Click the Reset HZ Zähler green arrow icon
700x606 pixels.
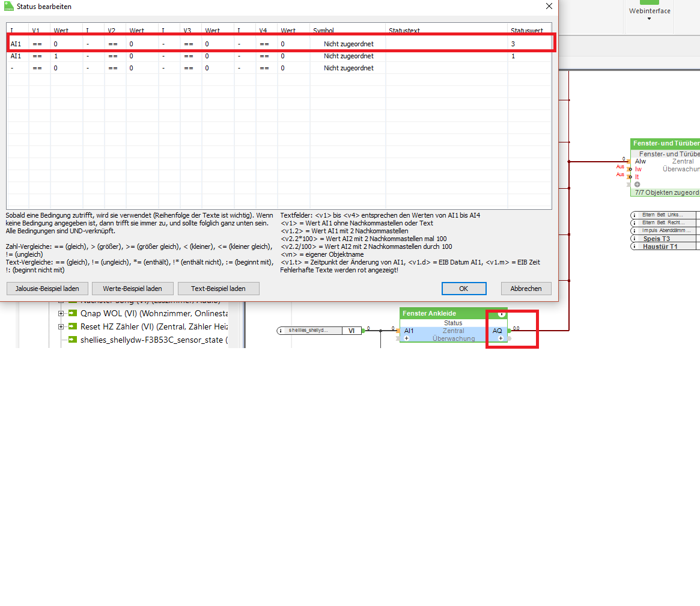point(73,327)
